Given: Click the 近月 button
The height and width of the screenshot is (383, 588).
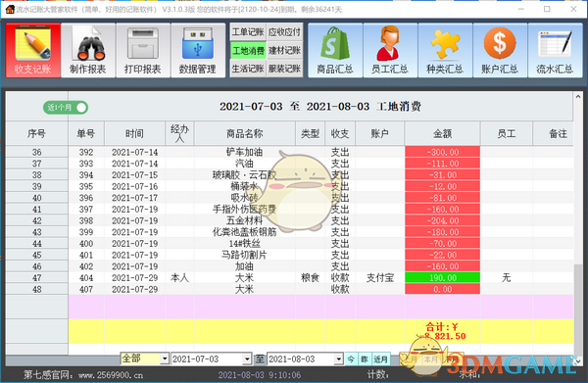Looking at the screenshot, I should pyautogui.click(x=380, y=359).
